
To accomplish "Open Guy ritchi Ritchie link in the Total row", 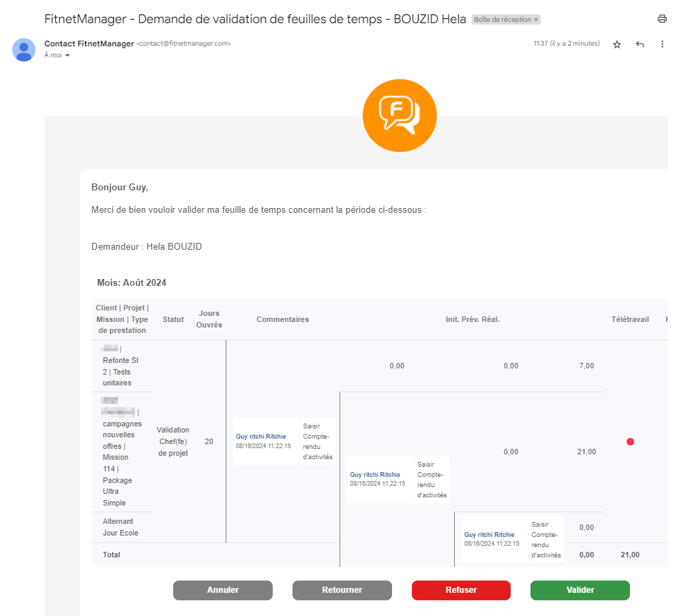I will 489,535.
